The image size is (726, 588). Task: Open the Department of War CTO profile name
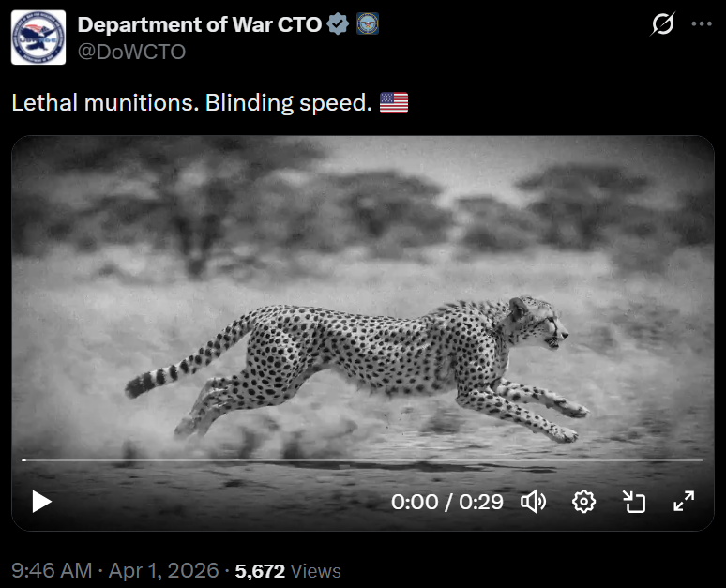pos(199,24)
